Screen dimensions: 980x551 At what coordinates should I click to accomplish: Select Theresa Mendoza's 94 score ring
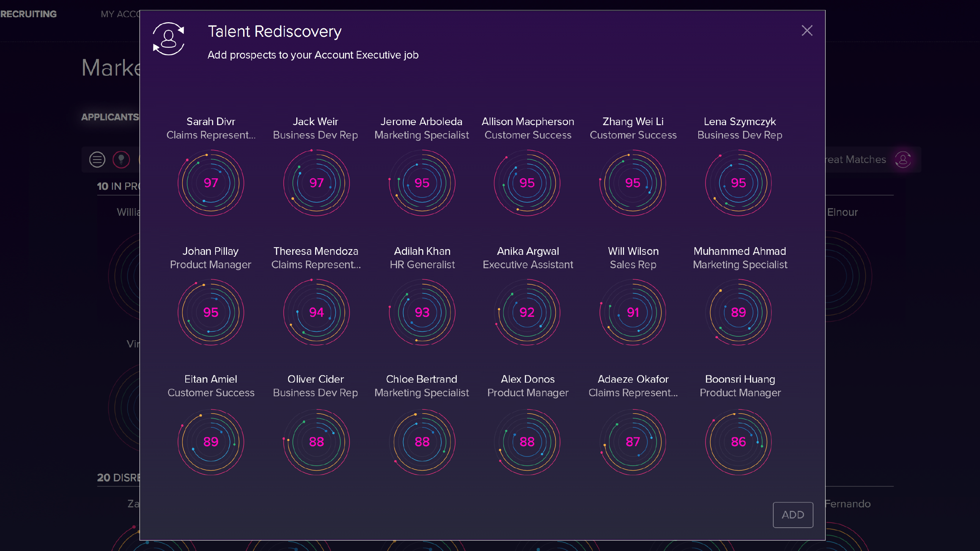coord(316,312)
